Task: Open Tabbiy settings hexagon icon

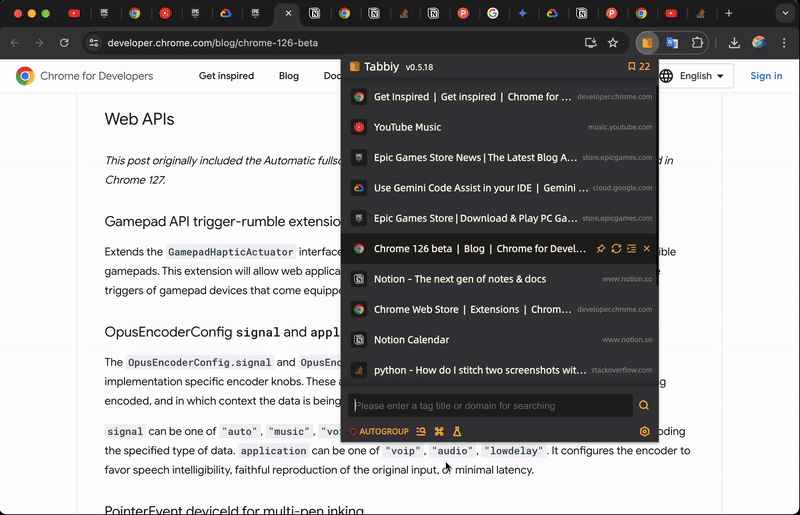Action: pos(644,431)
